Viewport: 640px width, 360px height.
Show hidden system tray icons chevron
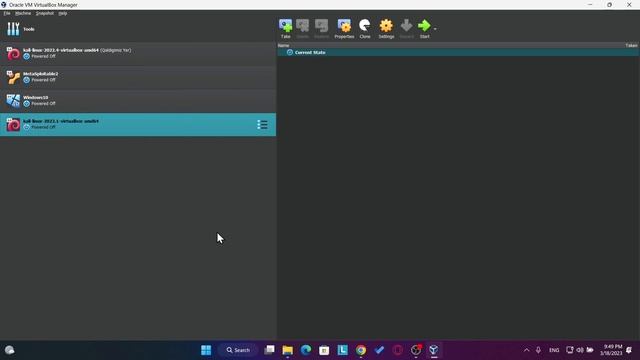(527, 350)
